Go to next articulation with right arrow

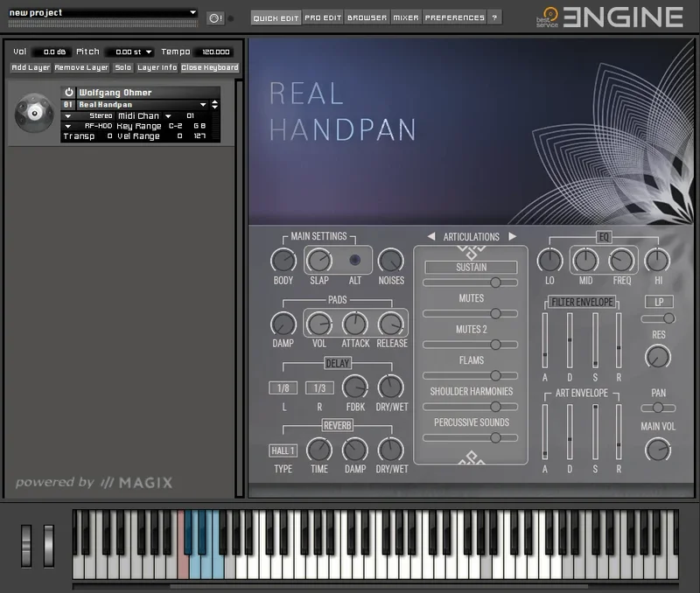pos(512,236)
